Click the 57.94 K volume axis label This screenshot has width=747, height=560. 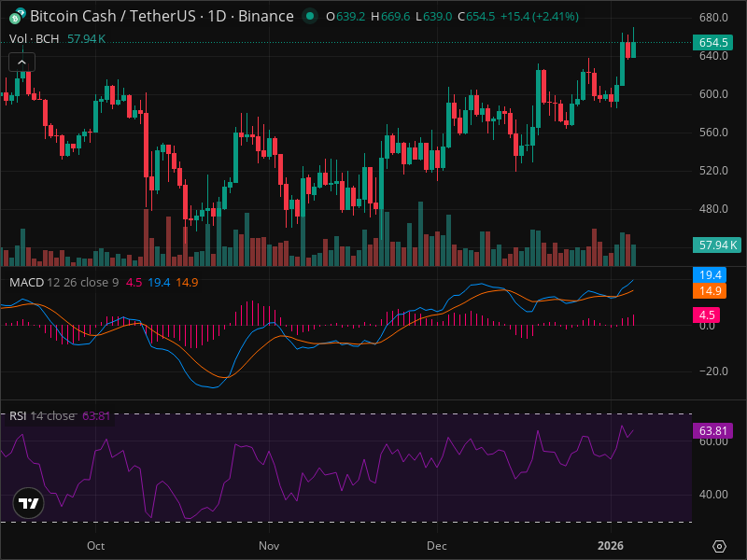(716, 245)
